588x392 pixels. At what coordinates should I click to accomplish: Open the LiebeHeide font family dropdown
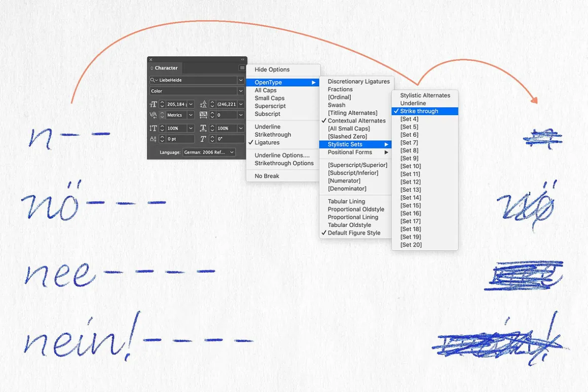click(241, 80)
